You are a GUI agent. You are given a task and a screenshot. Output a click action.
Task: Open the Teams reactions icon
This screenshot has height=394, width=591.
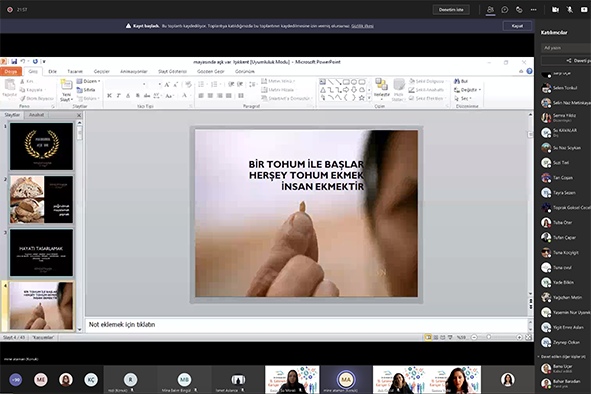coord(519,10)
